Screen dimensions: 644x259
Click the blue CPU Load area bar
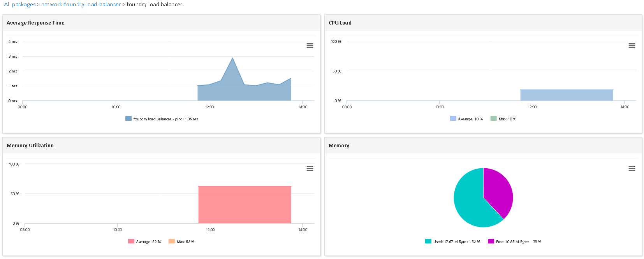[567, 95]
